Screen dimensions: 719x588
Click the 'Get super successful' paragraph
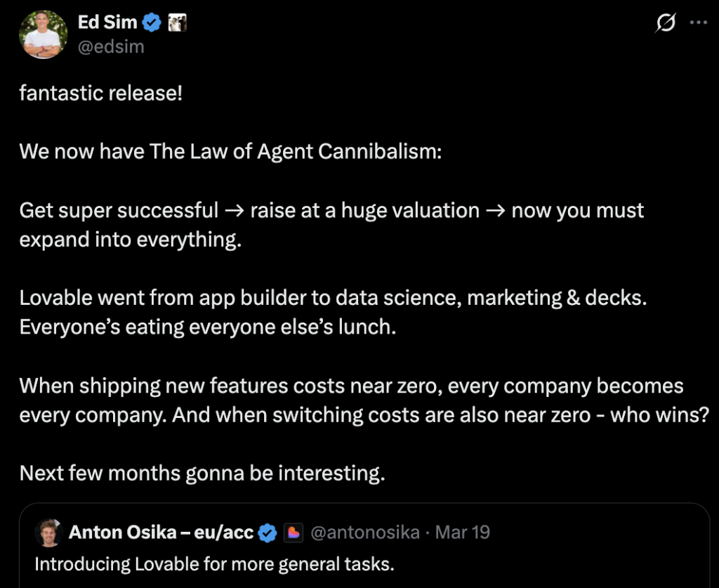[331, 224]
